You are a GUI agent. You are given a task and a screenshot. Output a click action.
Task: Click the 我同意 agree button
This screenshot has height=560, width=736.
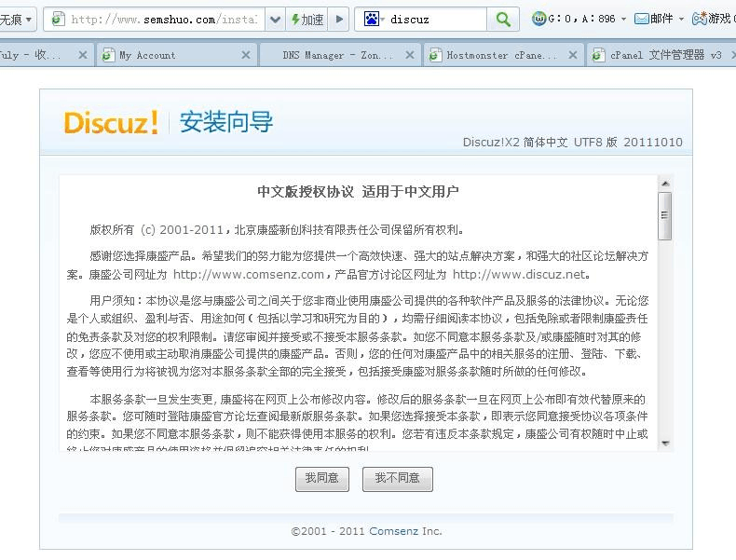coord(322,479)
